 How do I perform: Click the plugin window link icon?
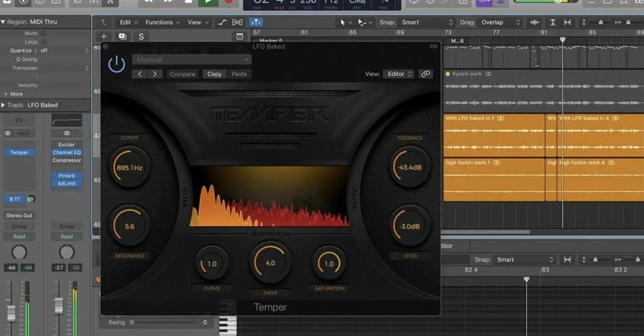(x=426, y=74)
